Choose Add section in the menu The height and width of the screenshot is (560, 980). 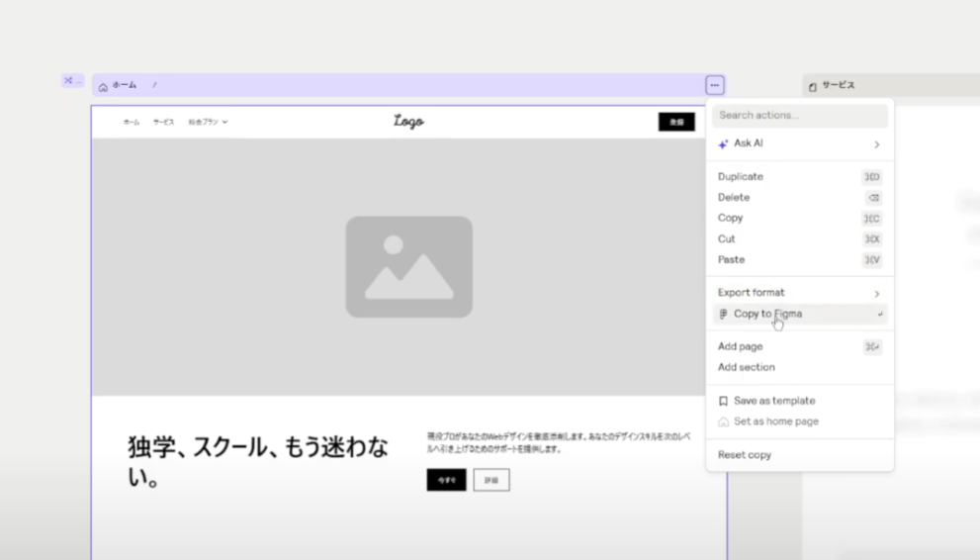(746, 368)
